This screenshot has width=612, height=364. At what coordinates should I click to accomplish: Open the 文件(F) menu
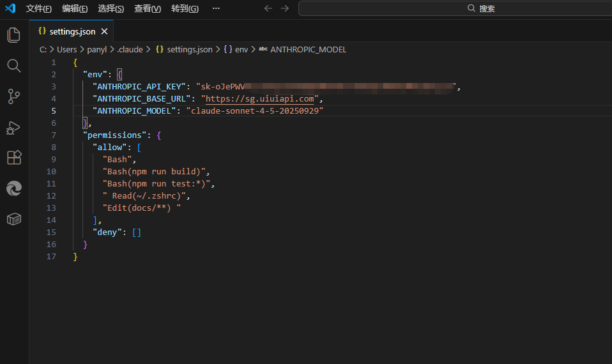(x=38, y=8)
